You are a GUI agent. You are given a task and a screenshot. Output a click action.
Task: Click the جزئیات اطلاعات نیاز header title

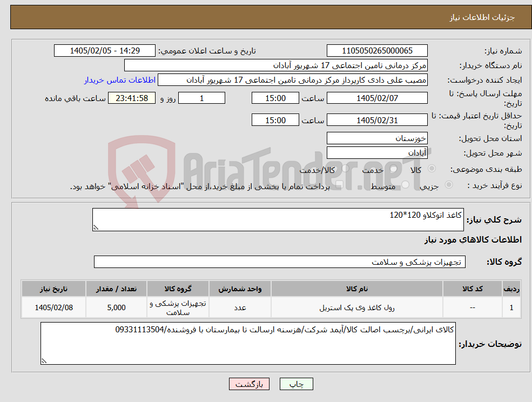(x=482, y=17)
